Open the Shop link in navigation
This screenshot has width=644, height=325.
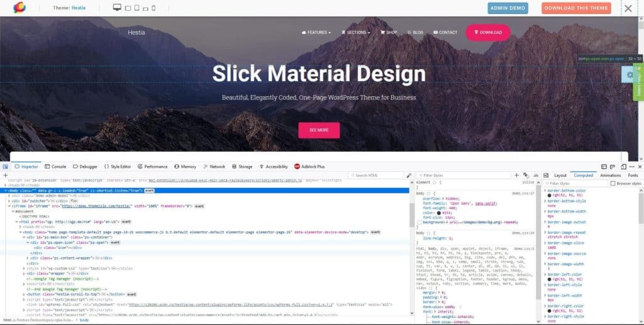point(389,33)
